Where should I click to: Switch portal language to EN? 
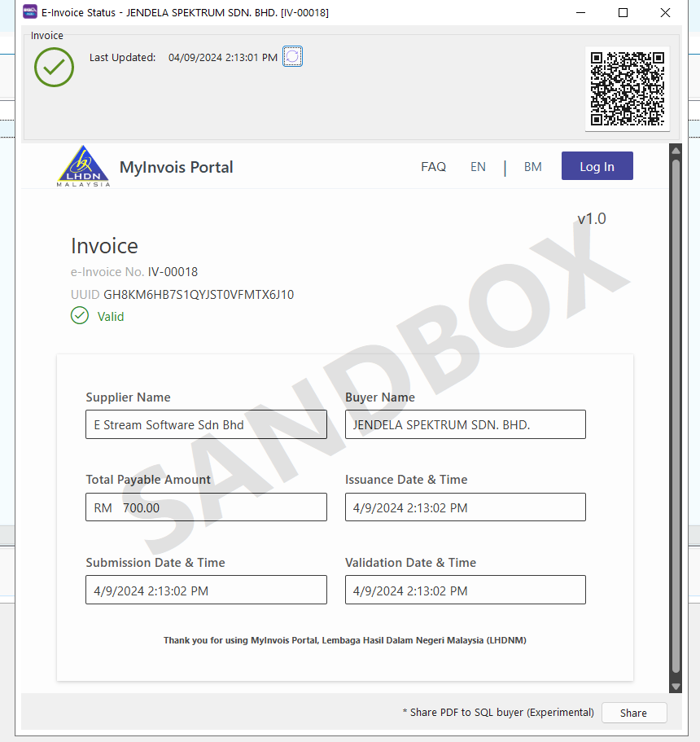coord(478,166)
